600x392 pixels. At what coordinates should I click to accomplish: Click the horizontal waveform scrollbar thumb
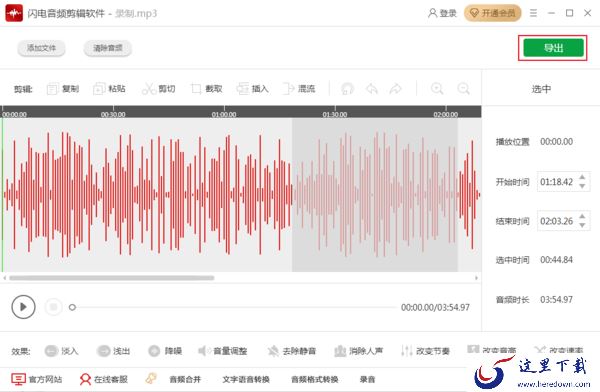click(112, 278)
